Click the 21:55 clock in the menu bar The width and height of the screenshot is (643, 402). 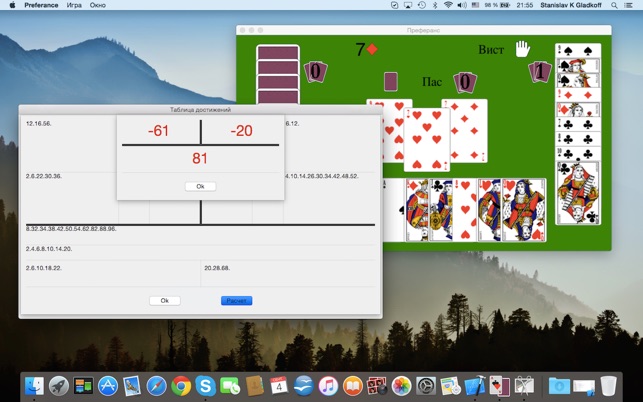click(524, 5)
